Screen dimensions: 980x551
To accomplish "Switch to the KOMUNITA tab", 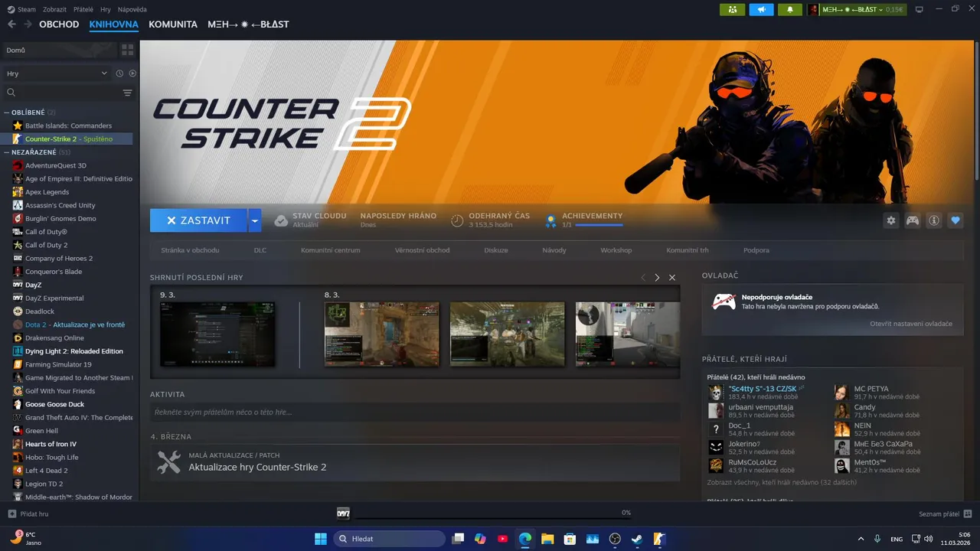I will [173, 24].
